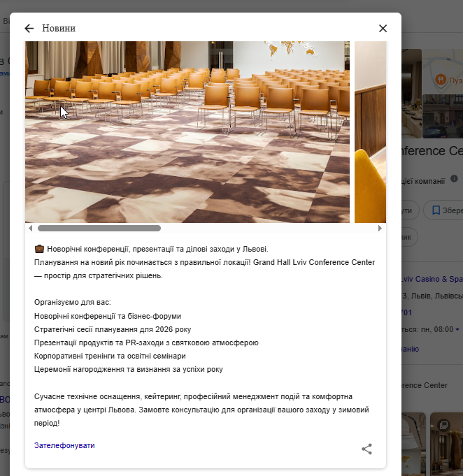Open the partially visible yellow chair photo
Image resolution: width=463 pixels, height=476 pixels.
pos(371,132)
